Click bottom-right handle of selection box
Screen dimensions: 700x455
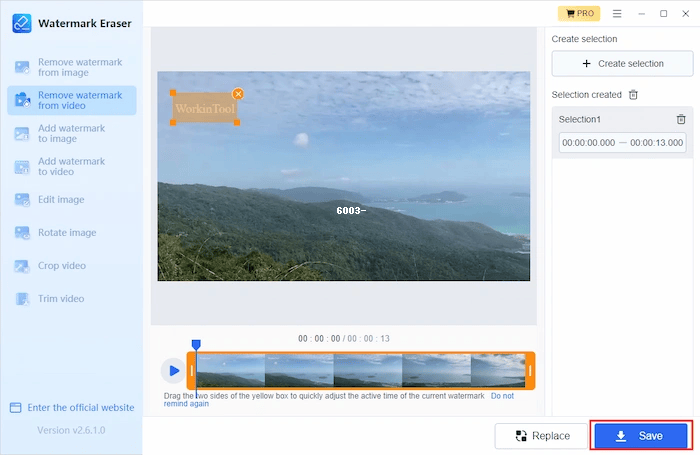click(x=237, y=122)
